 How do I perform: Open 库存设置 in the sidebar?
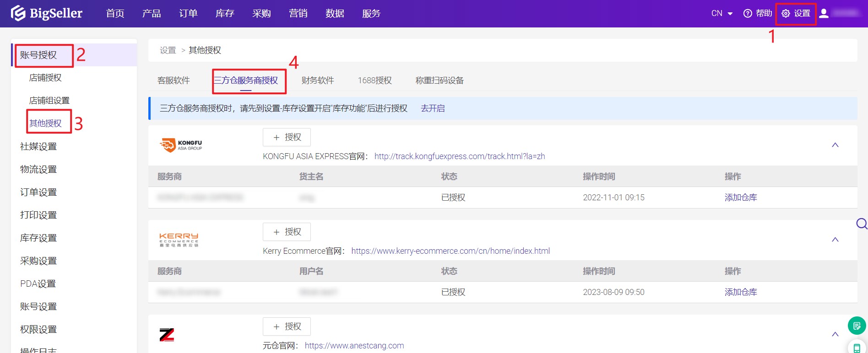coord(38,238)
